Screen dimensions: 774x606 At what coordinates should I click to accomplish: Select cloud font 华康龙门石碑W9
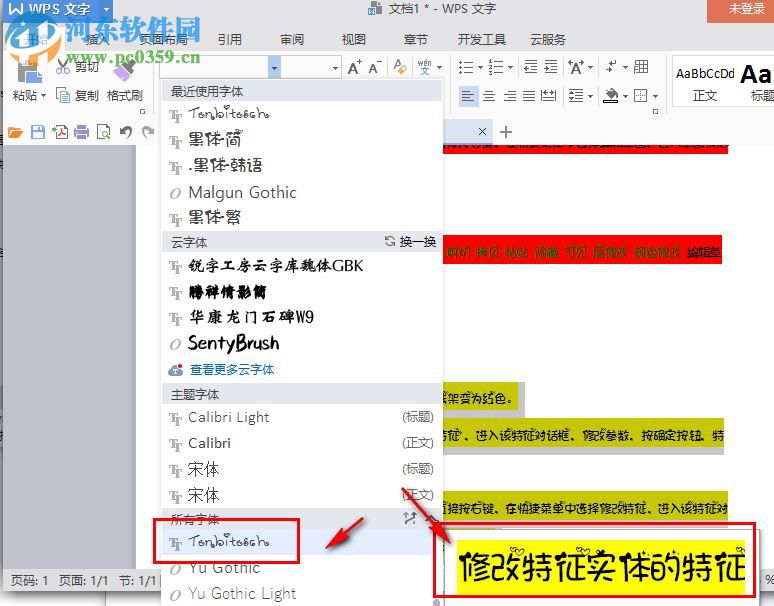(x=302, y=317)
